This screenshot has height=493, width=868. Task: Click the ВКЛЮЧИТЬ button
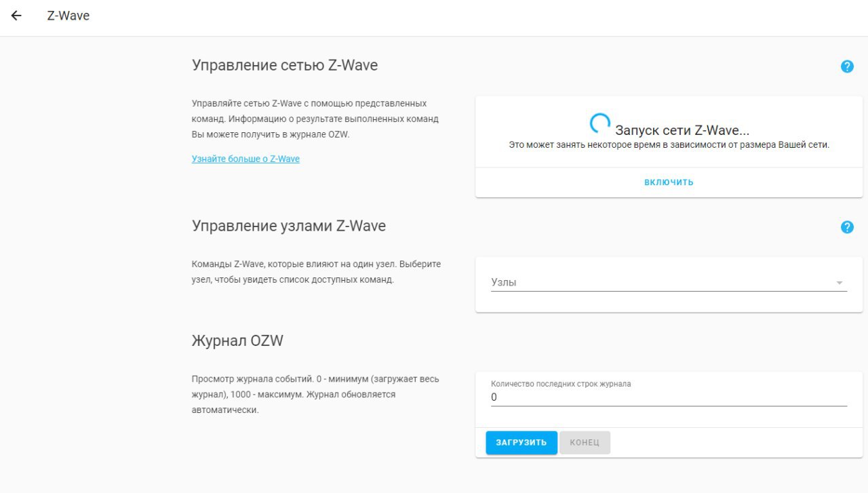(669, 182)
